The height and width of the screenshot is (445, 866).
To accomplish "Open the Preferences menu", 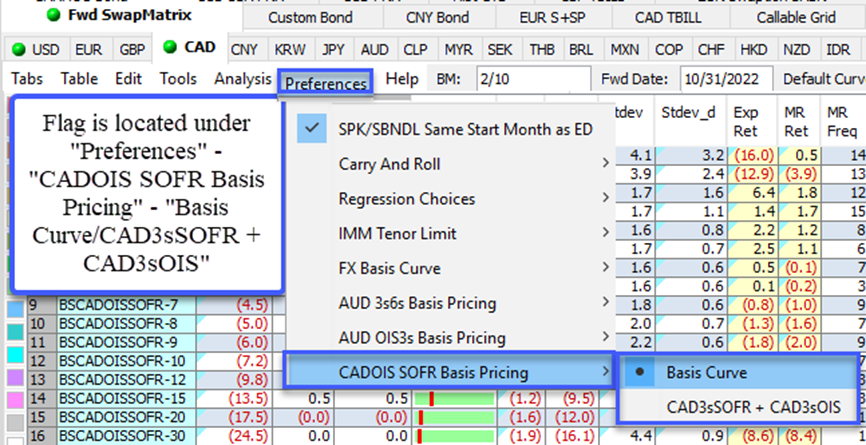I will 326,84.
